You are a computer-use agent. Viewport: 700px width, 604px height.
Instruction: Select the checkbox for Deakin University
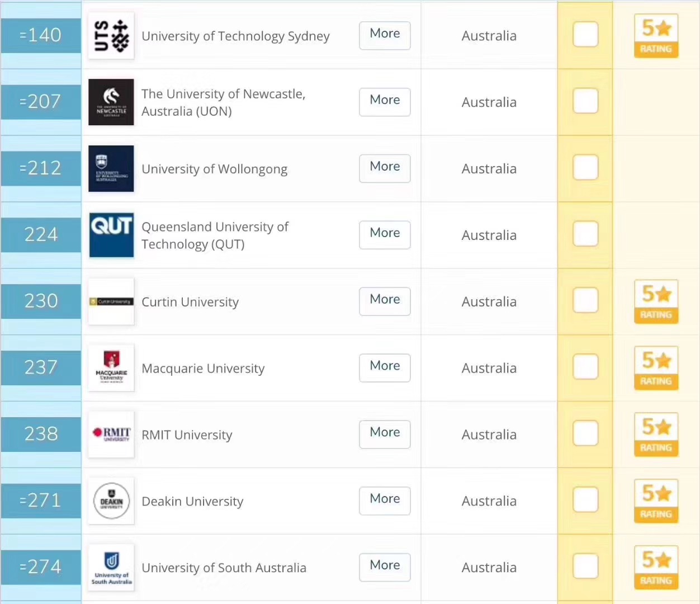click(x=585, y=500)
